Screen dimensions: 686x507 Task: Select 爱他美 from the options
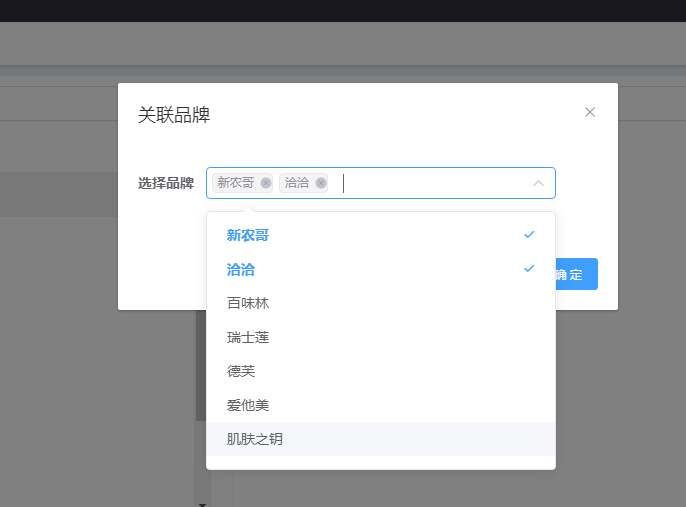[x=248, y=405]
